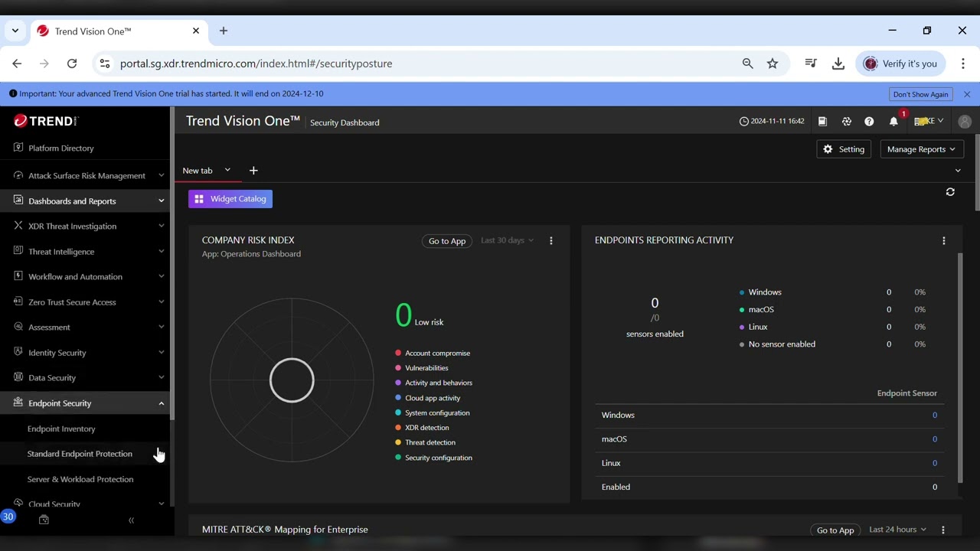Viewport: 980px width, 551px height.
Task: Open Standard Endpoint Protection
Action: [80, 454]
